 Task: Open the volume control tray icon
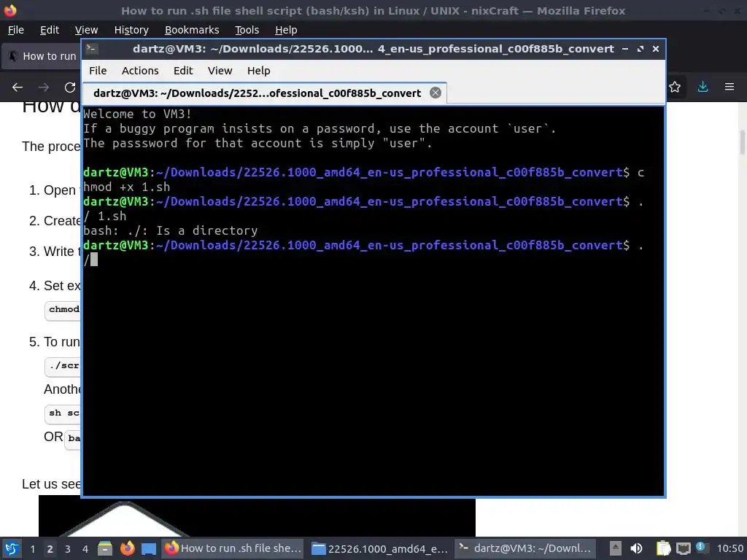[x=636, y=548]
